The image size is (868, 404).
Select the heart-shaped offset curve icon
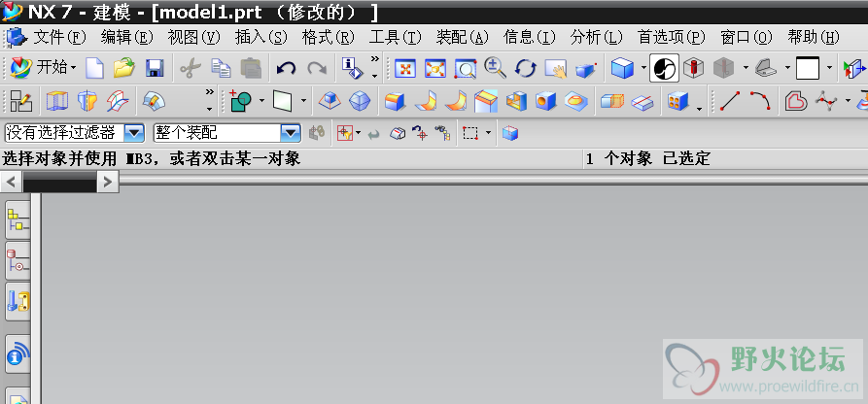796,101
